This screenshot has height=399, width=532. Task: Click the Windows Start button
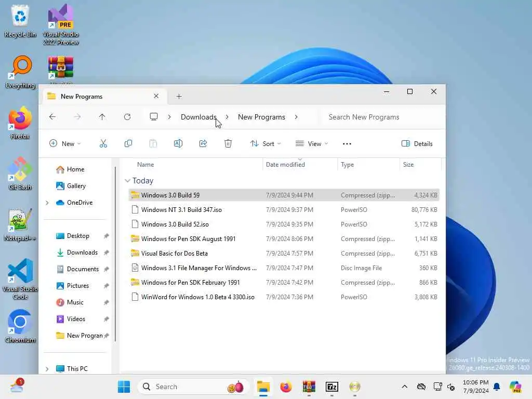point(124,387)
